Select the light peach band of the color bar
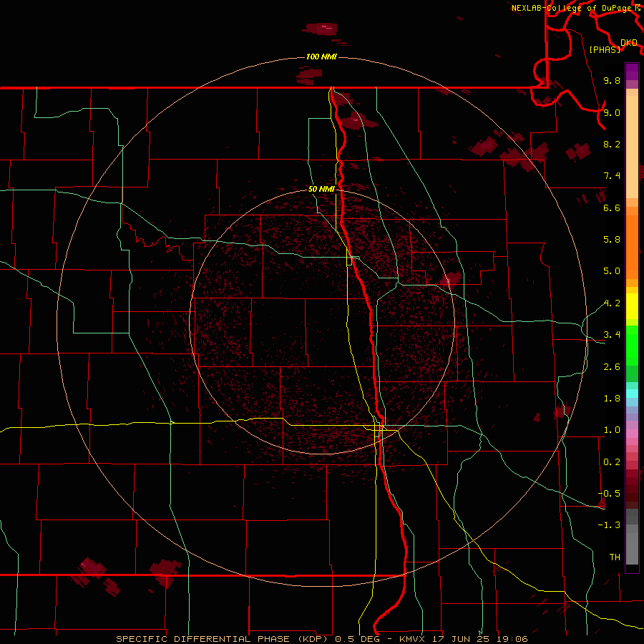 pos(632,147)
